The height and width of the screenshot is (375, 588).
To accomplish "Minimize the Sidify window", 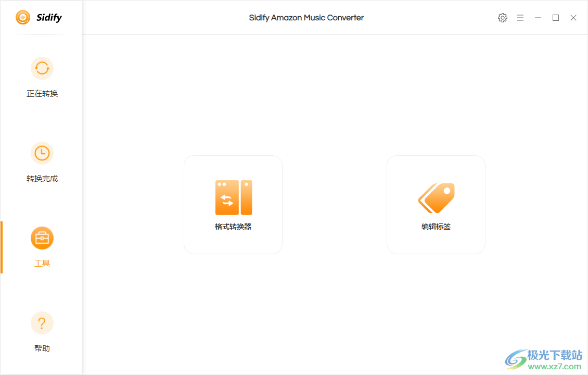I will [538, 18].
